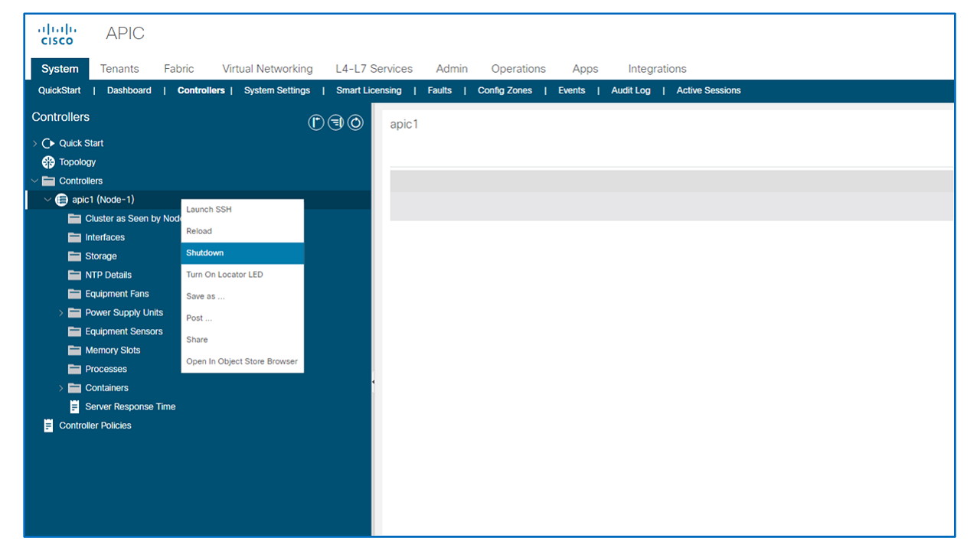Click the Topology snowflake icon
Screen dimensions: 980x551
coord(49,162)
